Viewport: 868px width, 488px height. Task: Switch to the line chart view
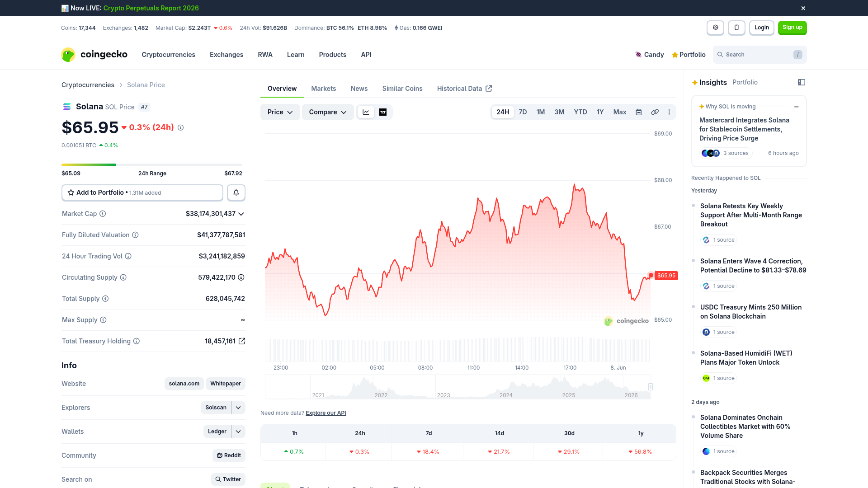point(366,112)
